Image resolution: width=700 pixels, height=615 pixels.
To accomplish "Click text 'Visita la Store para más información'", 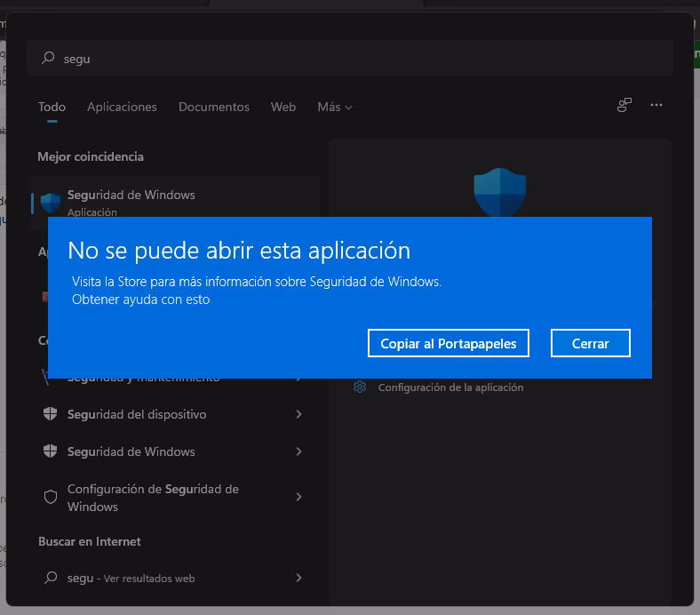I will click(x=171, y=282).
